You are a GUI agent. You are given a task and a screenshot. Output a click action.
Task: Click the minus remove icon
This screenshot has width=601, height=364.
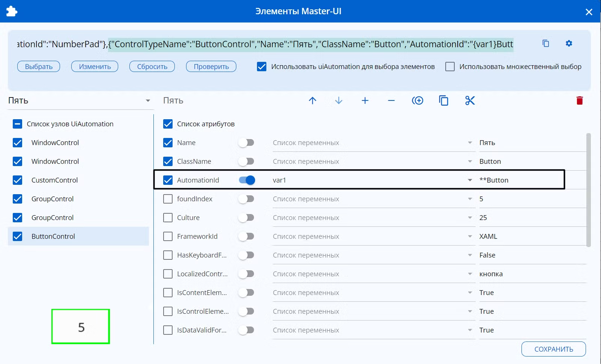391,100
